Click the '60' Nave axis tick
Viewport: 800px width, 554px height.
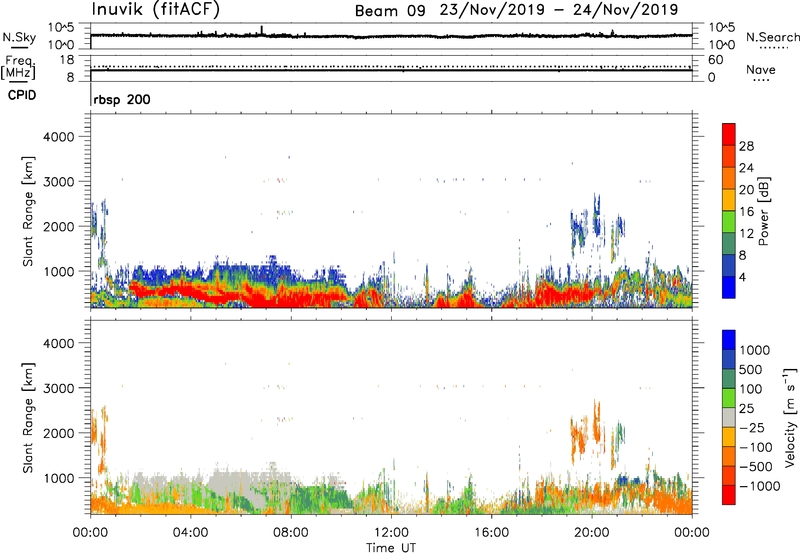tap(715, 60)
